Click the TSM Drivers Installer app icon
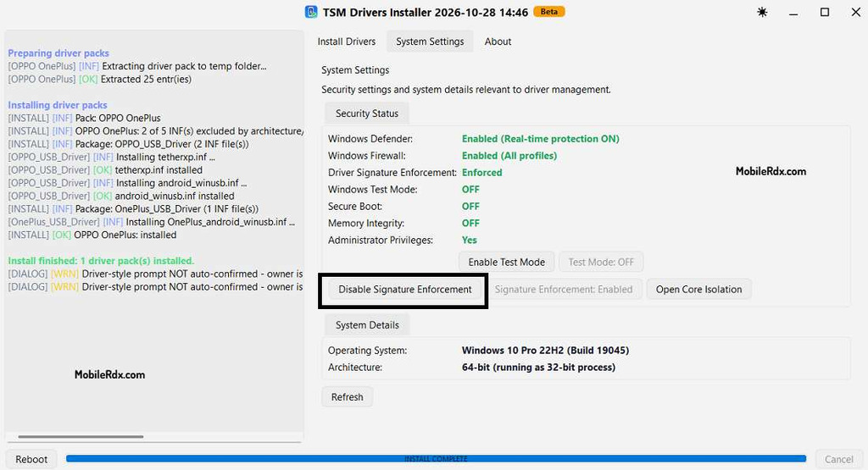The width and height of the screenshot is (868, 470). [x=311, y=12]
